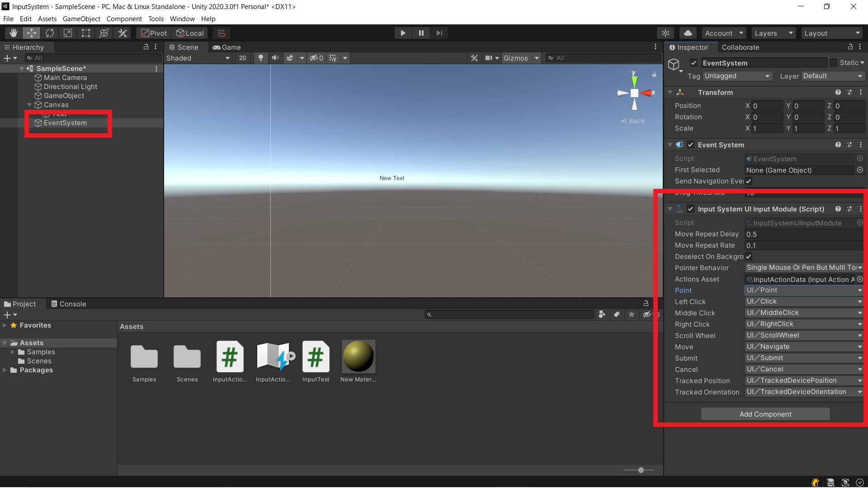868x488 pixels.
Task: Open the Layout dropdown
Action: click(x=832, y=33)
